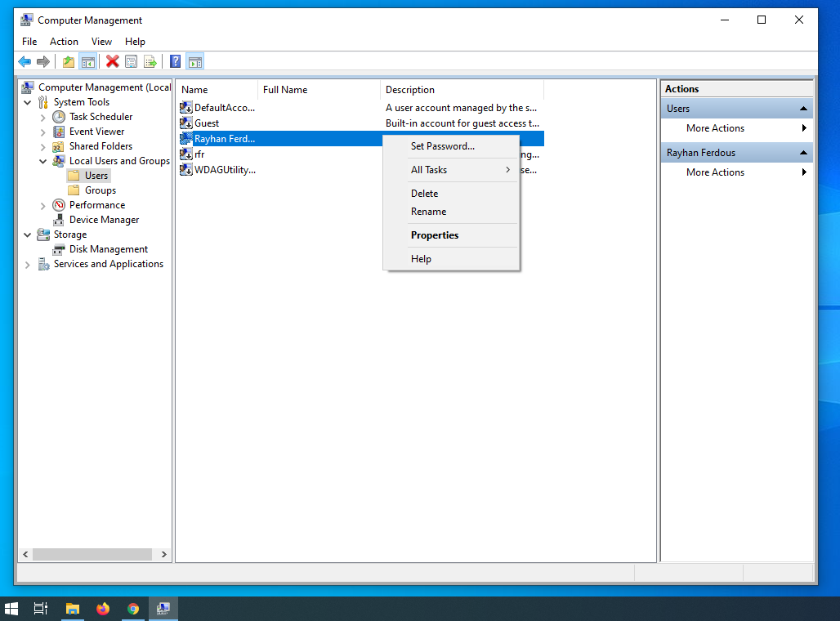The image size is (840, 621).
Task: Click the Event Viewer icon
Action: (x=59, y=132)
